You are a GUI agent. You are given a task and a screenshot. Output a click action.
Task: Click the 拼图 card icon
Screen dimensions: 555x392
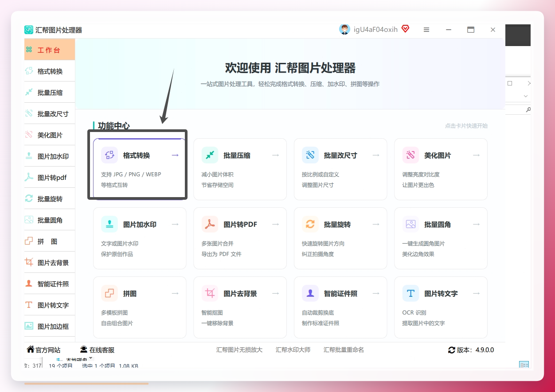tap(109, 293)
